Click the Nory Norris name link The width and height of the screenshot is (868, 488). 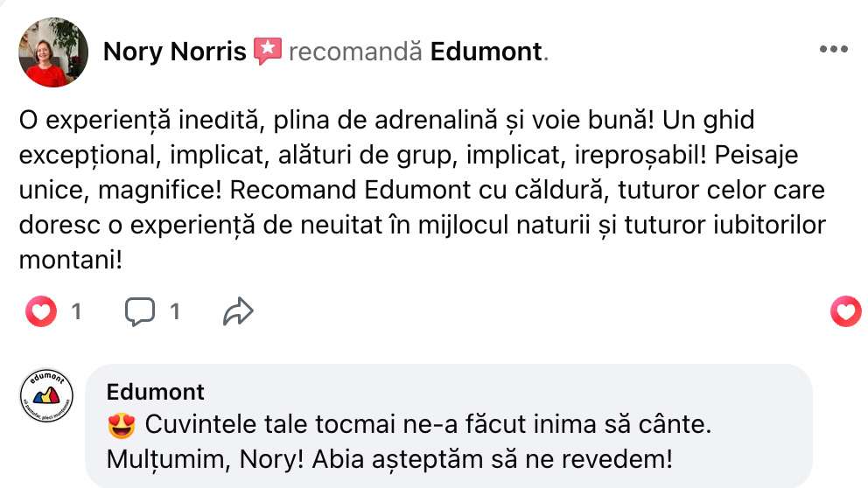[174, 52]
